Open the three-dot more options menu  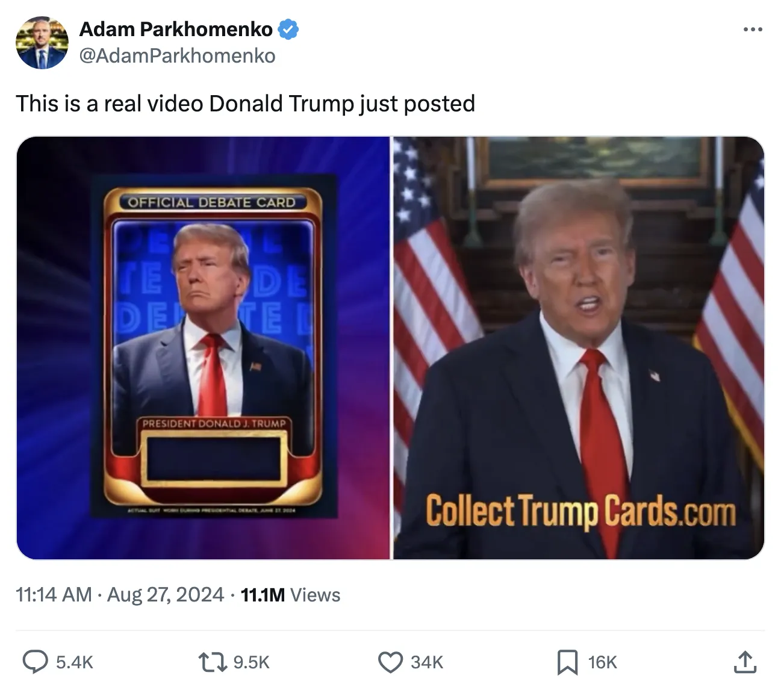point(753,29)
